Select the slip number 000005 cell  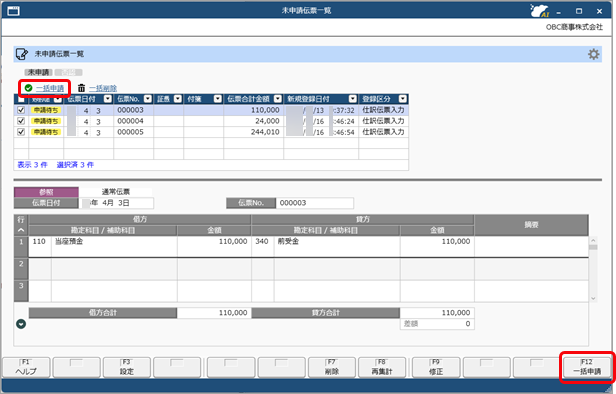pyautogui.click(x=133, y=132)
